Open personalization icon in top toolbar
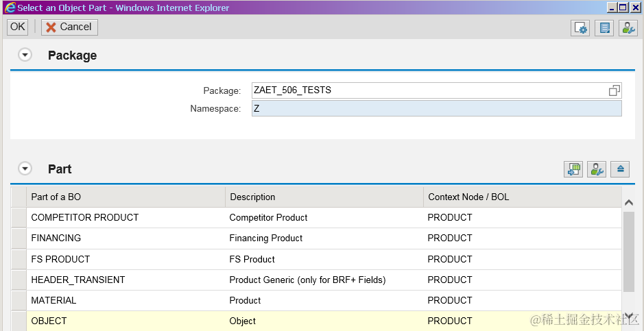Screen dimensions: 644x331 [x=628, y=27]
